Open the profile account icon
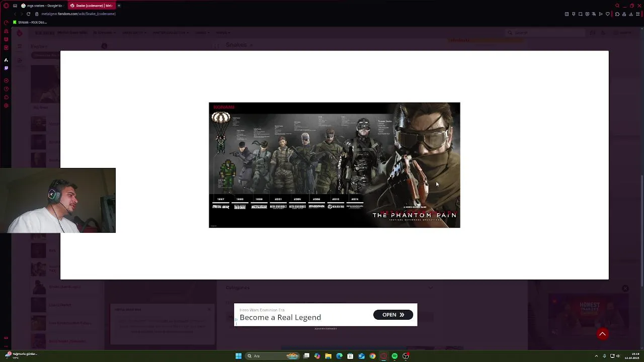The height and width of the screenshot is (362, 644). click(624, 14)
